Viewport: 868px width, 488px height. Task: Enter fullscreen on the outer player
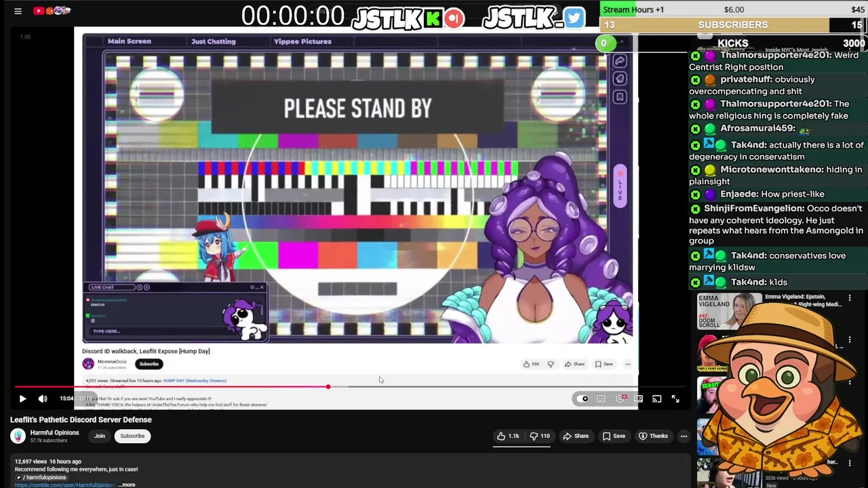675,399
